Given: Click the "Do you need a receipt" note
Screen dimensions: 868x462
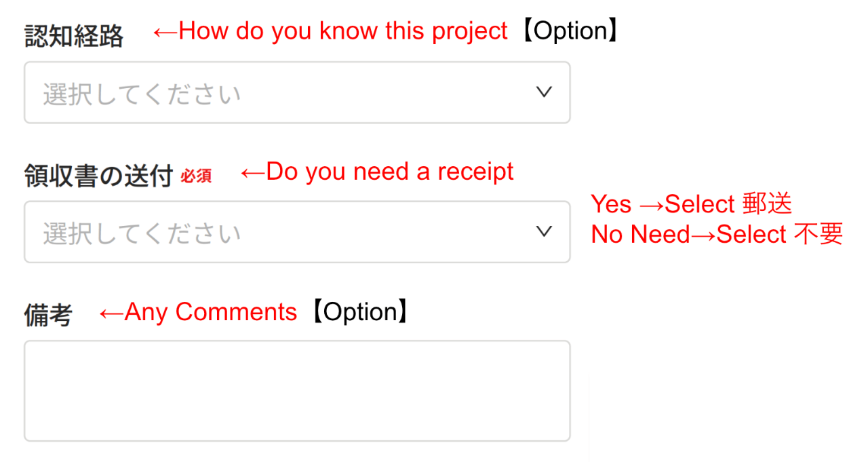Looking at the screenshot, I should [390, 172].
